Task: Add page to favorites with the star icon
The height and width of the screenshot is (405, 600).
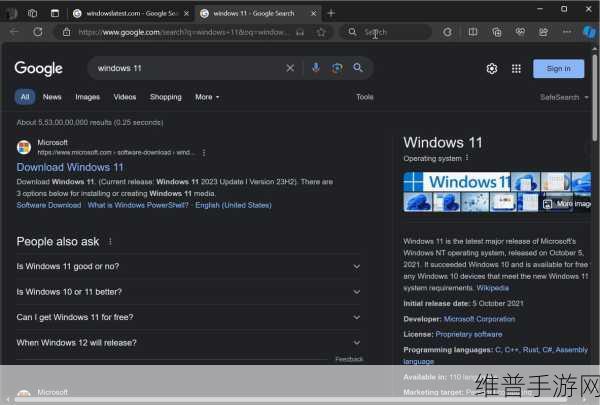Action: coord(321,33)
